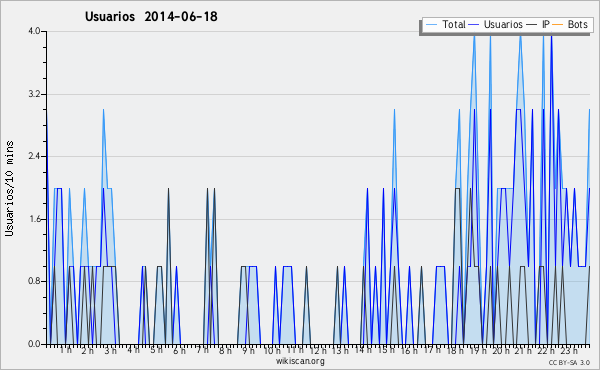Click the y-axis value 2.4
Image resolution: width=600 pixels, height=370 pixels.
34,156
